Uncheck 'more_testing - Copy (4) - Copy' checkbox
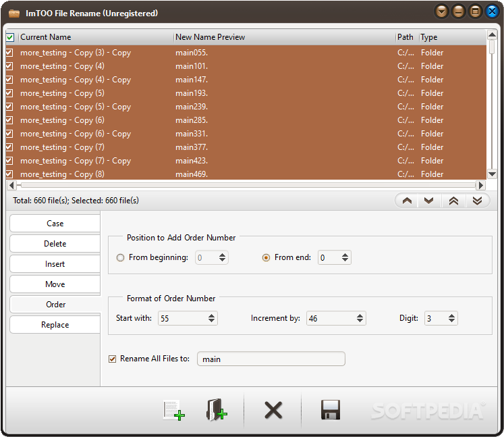 tap(9, 80)
